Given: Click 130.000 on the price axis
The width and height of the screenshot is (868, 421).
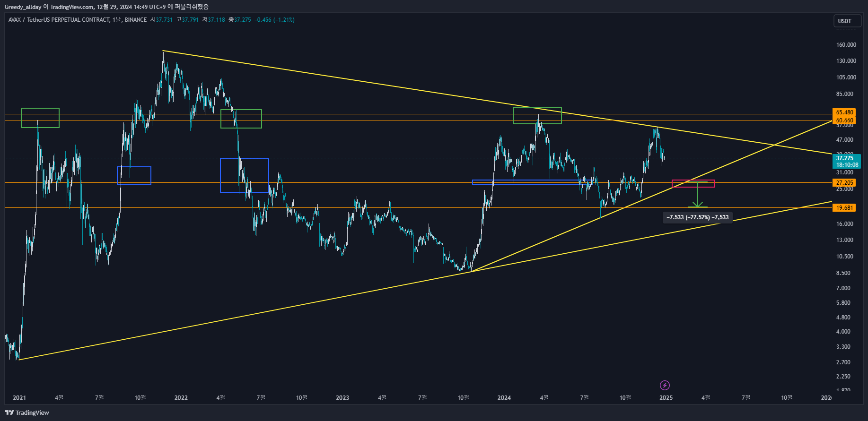Looking at the screenshot, I should tap(846, 61).
